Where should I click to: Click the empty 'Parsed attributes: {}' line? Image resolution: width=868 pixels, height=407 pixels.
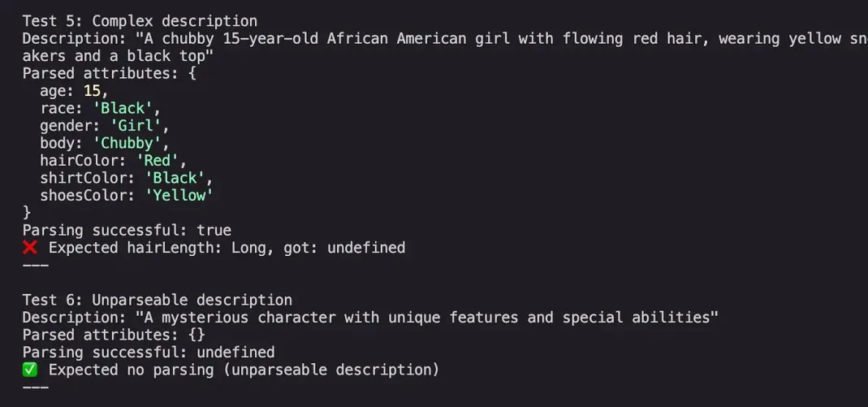(x=114, y=335)
